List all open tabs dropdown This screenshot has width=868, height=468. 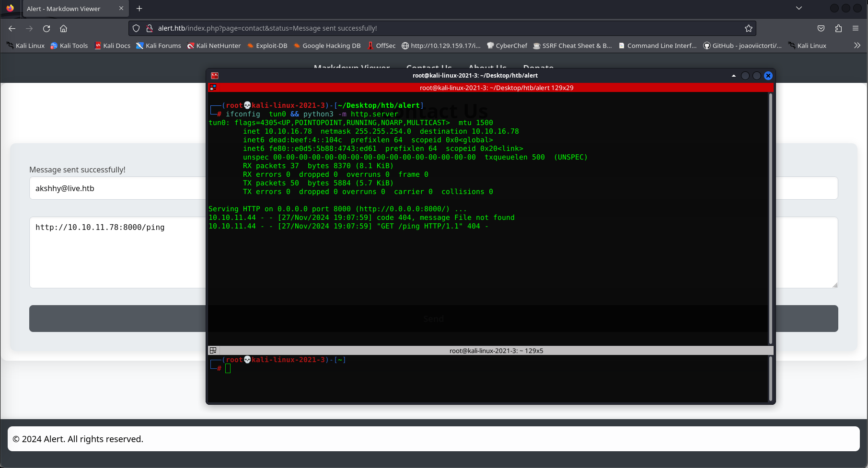[799, 8]
